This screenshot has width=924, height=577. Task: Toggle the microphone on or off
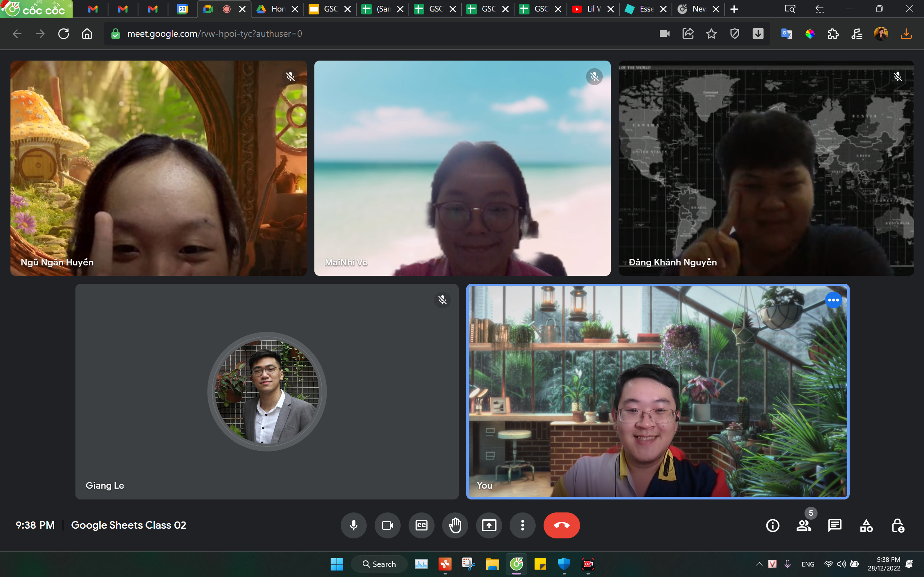(x=354, y=525)
